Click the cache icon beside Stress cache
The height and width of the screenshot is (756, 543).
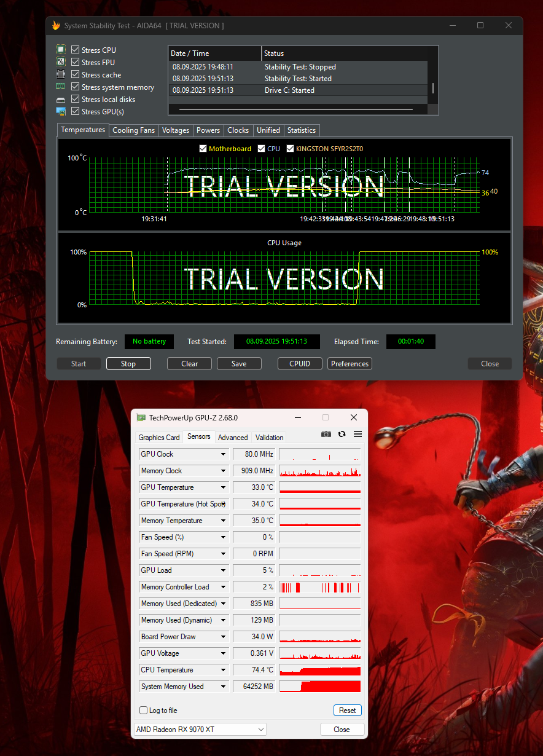[61, 74]
